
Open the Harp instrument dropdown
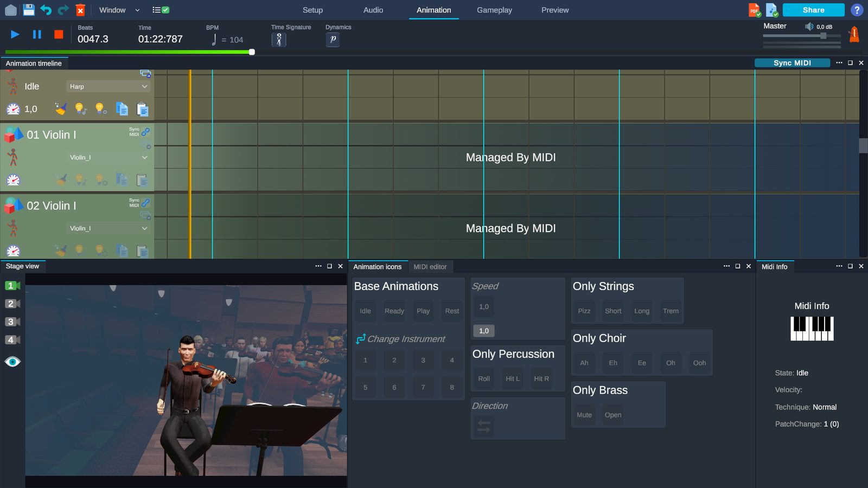point(108,86)
